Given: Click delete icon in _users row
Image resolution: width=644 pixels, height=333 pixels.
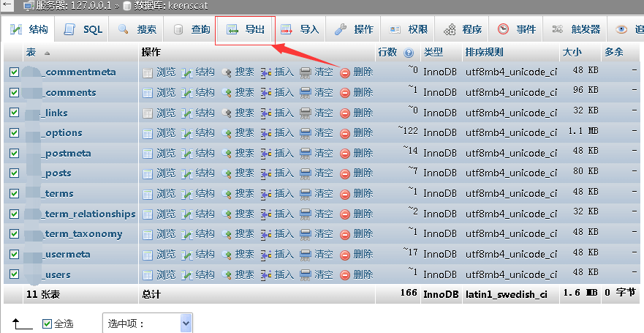Looking at the screenshot, I should [x=345, y=275].
